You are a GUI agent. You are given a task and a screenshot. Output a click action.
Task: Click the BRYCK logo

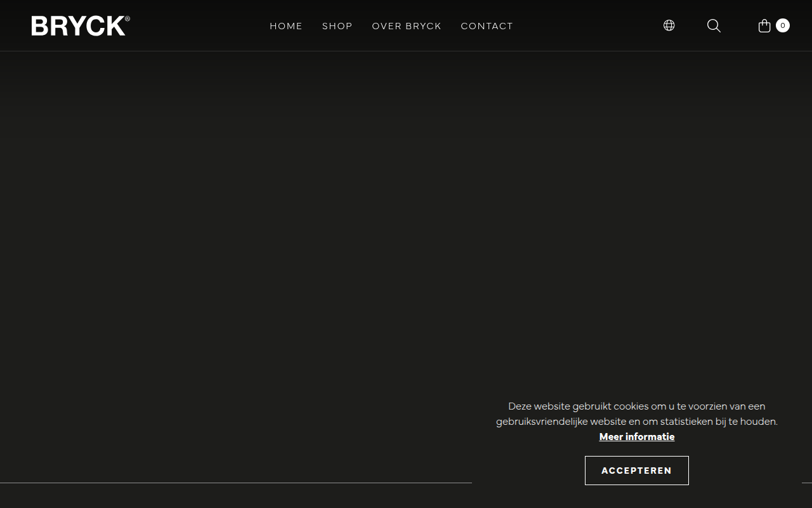click(81, 25)
